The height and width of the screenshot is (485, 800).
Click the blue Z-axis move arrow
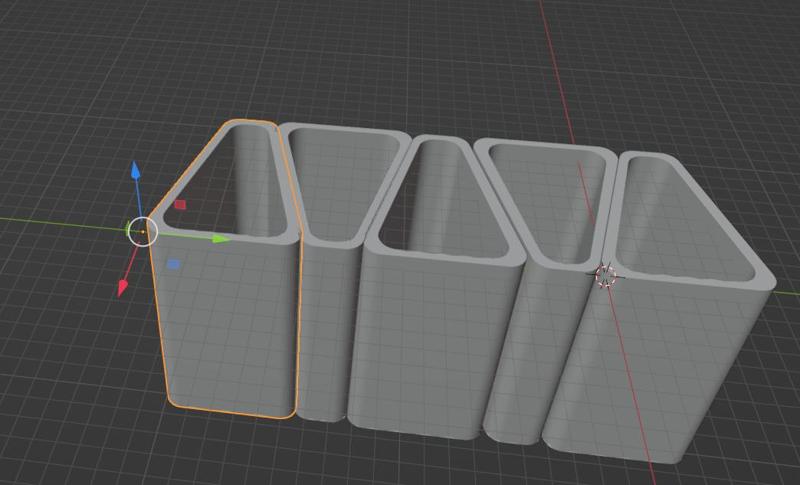[x=138, y=172]
